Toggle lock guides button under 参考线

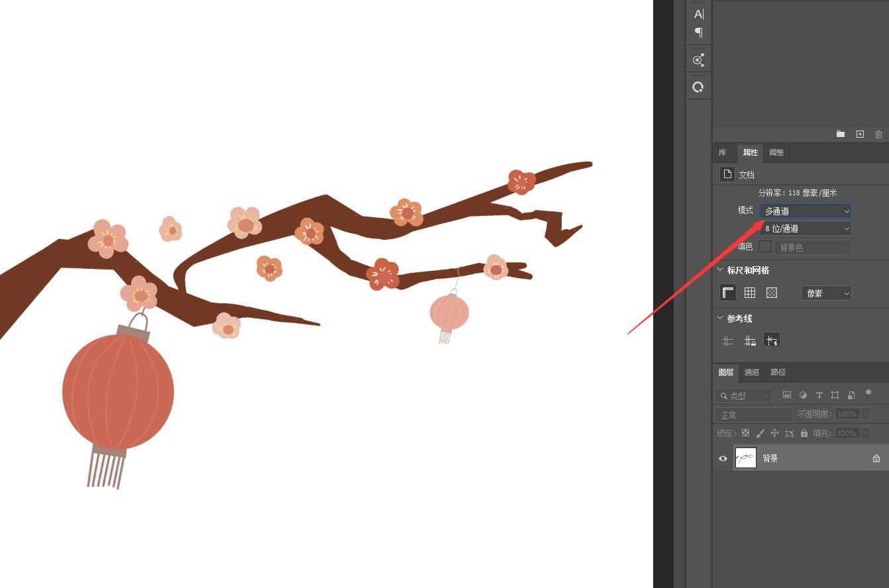tap(750, 340)
